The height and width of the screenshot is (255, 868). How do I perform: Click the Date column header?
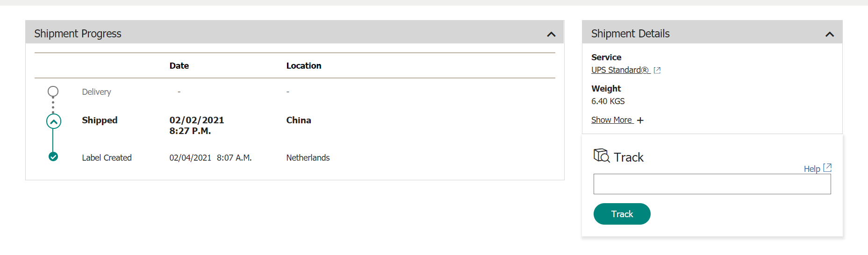(x=179, y=66)
